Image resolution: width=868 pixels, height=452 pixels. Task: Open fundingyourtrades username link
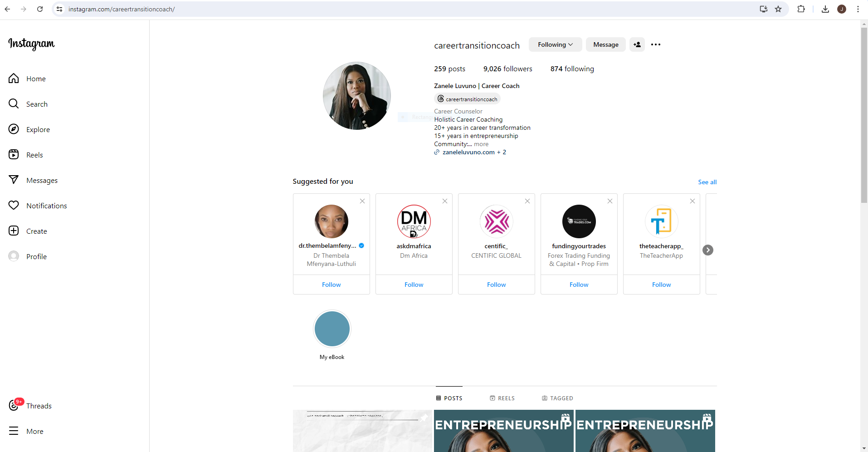point(579,246)
